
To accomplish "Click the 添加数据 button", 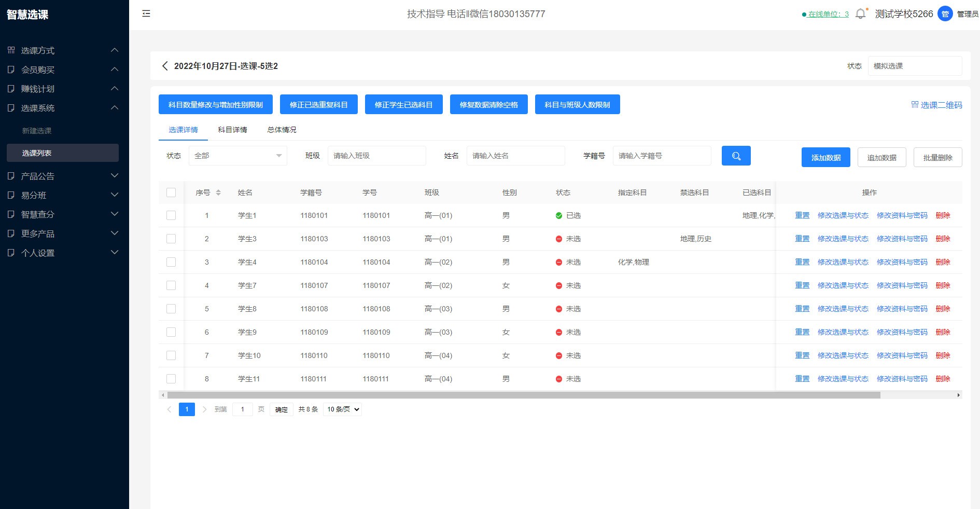I will point(826,157).
